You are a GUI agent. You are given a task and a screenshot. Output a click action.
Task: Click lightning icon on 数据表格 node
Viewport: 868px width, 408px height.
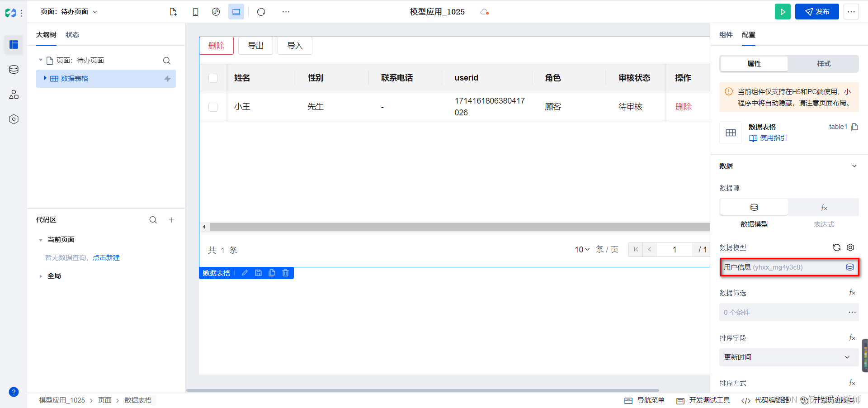(167, 79)
